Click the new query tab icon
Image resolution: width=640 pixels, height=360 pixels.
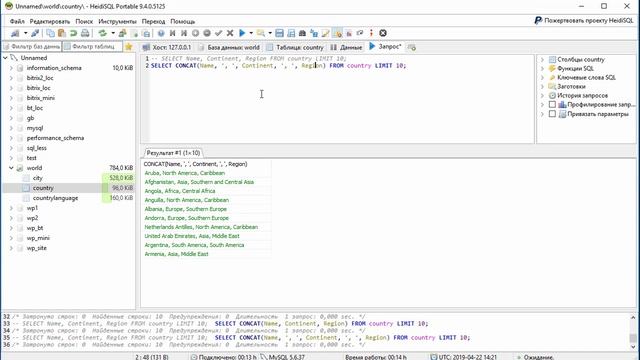pos(412,47)
